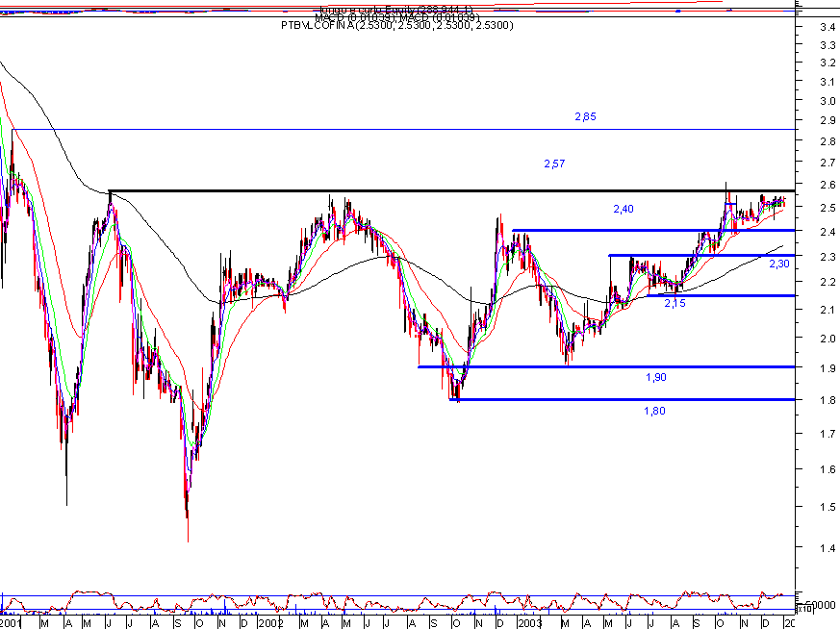Screen dimensions: 840x629
Task: Click the 2.1 value on price axis
Action: click(827, 310)
